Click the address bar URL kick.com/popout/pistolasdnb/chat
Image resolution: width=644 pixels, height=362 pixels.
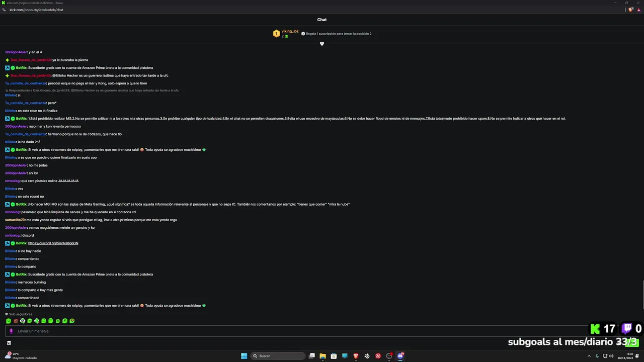[36, 10]
